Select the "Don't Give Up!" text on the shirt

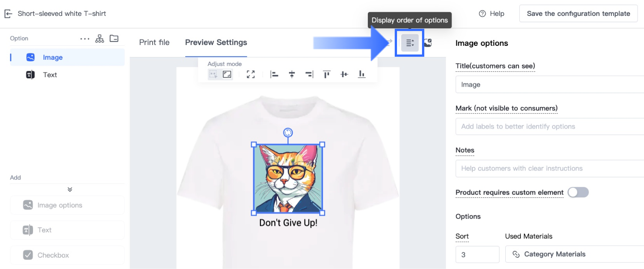[288, 222]
